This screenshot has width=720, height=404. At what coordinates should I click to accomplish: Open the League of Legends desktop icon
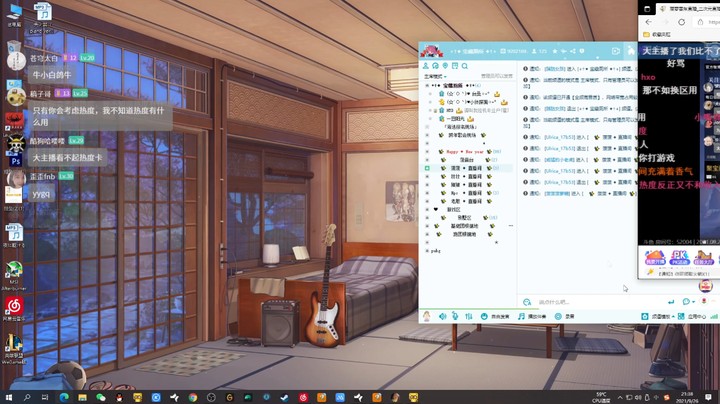coord(13,348)
